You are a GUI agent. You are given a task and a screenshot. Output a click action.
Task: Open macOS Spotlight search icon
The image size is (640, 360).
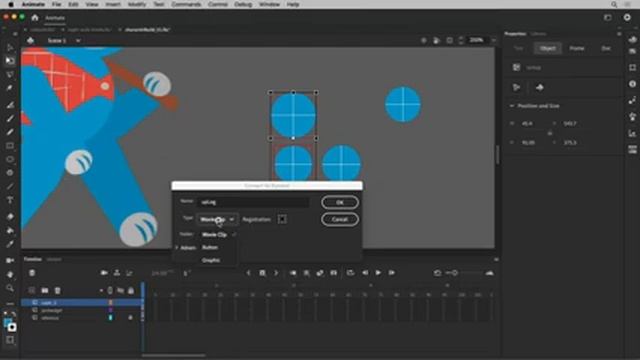[x=614, y=4]
